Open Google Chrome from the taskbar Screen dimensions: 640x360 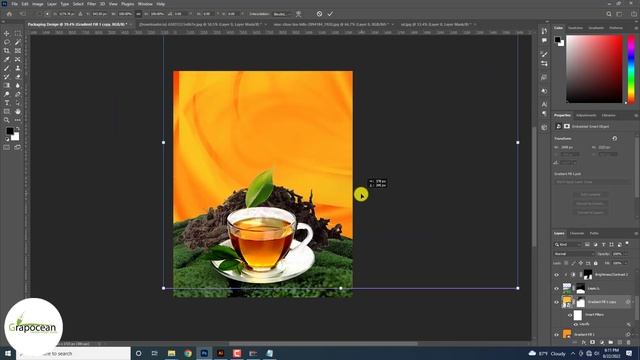pyautogui.click(x=188, y=353)
